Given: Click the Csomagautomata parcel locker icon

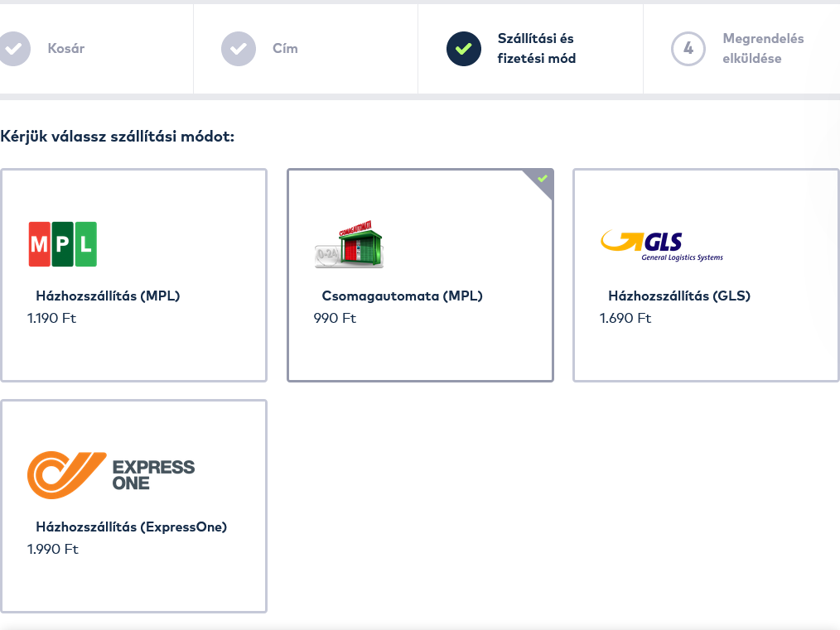Looking at the screenshot, I should pyautogui.click(x=349, y=245).
